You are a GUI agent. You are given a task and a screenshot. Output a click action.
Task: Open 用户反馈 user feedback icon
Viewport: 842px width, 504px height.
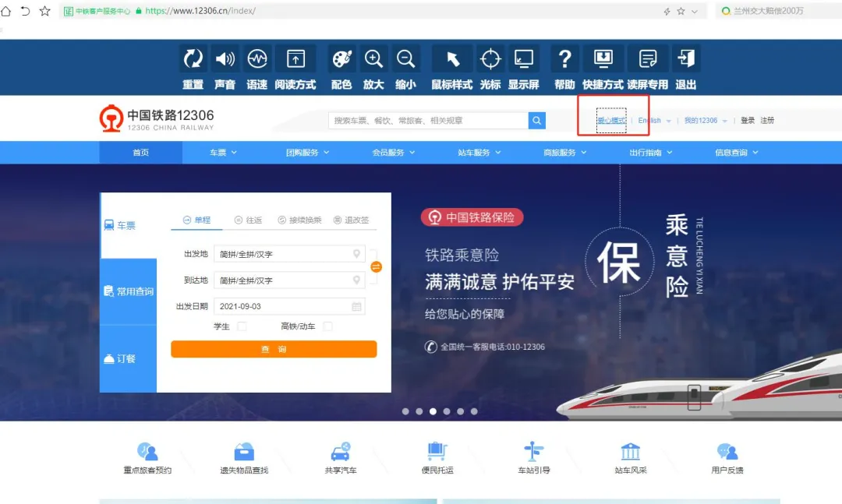click(727, 451)
